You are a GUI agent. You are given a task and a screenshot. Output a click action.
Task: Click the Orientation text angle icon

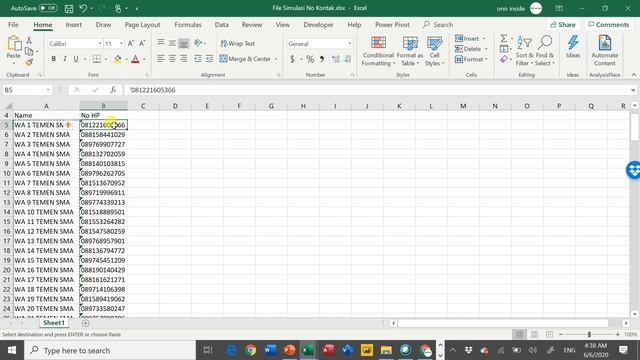[x=198, y=43]
